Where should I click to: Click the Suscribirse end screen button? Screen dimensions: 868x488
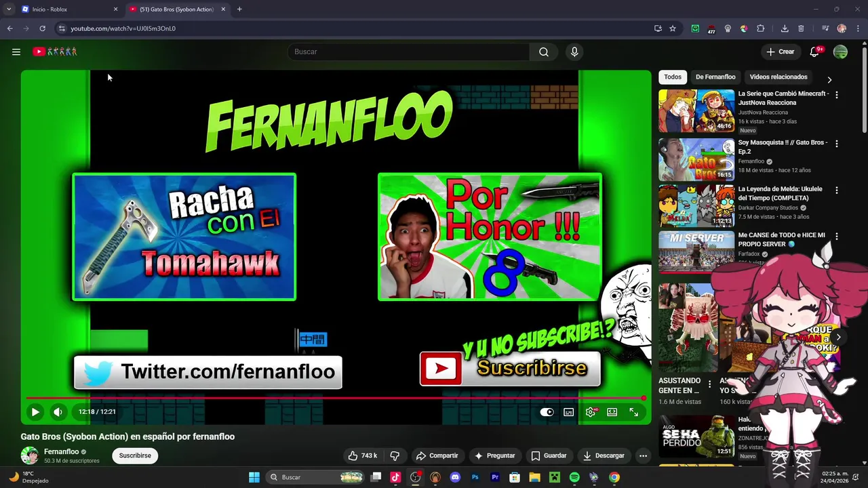coord(510,369)
